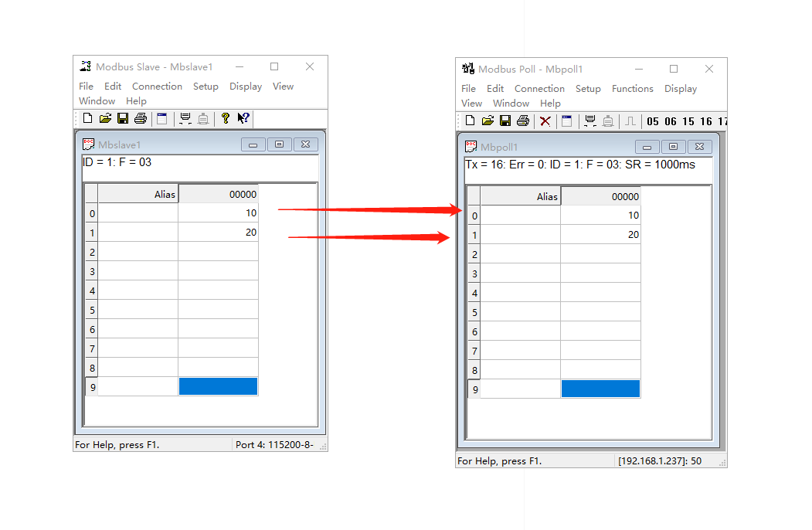The width and height of the screenshot is (812, 530).
Task: Click function 05 button in Modbus Poll toolbar
Action: point(653,121)
